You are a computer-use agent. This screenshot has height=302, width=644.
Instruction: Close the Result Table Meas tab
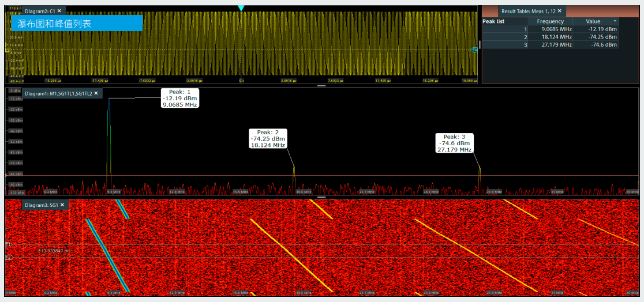(x=559, y=11)
